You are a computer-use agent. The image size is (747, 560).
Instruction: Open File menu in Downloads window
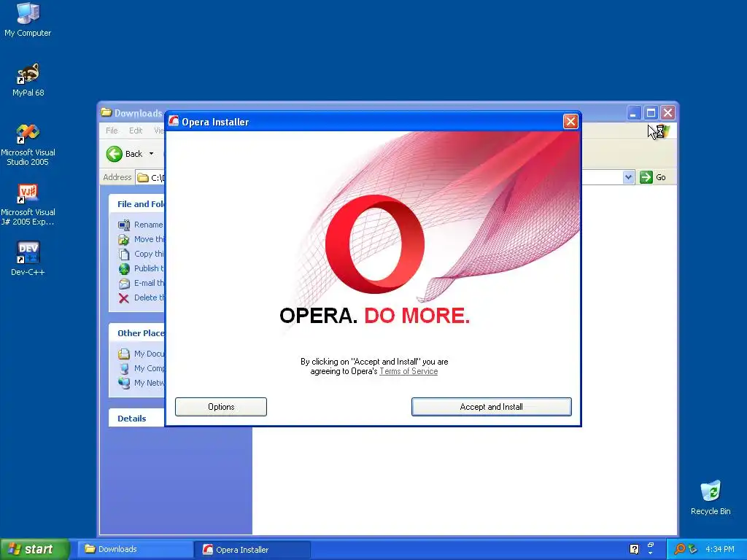pyautogui.click(x=112, y=131)
